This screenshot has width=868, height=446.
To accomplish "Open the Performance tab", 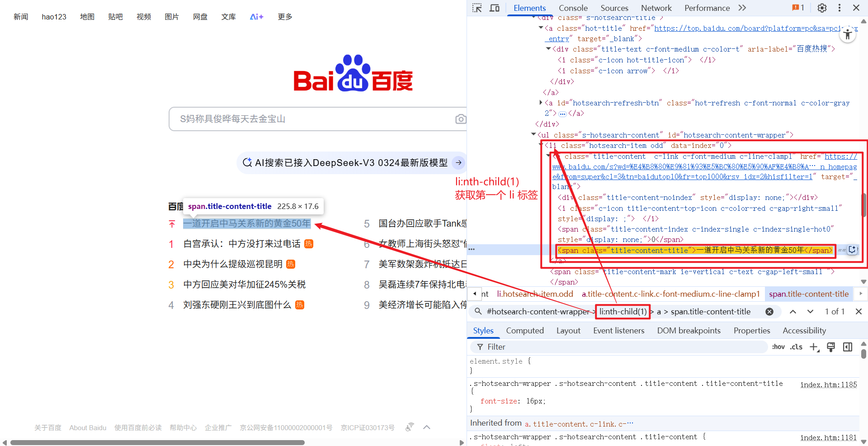I will click(707, 8).
